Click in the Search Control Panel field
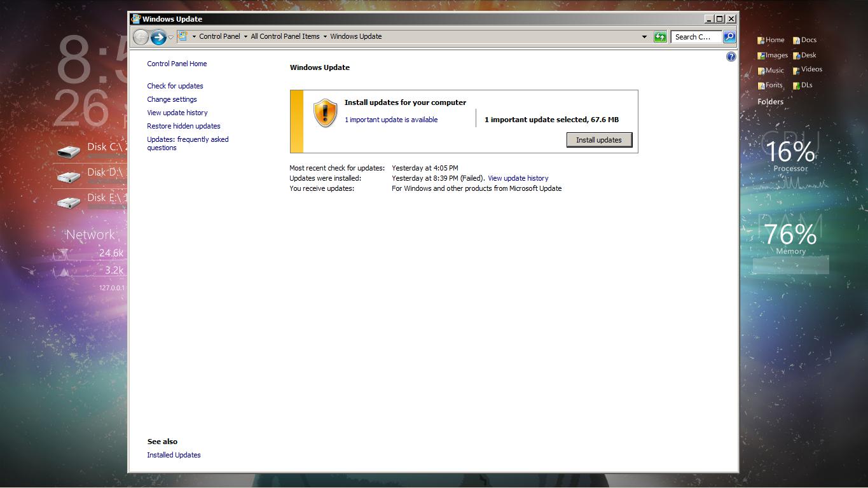The width and height of the screenshot is (868, 488). pos(696,37)
